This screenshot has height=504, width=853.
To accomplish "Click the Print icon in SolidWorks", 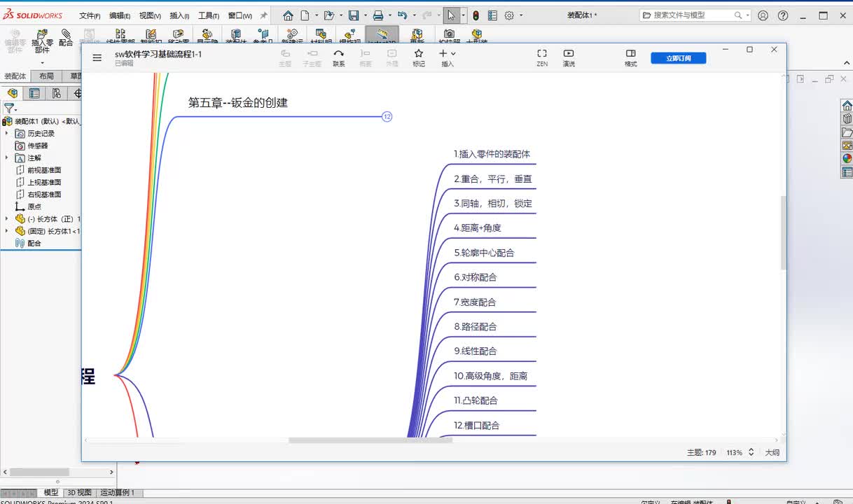I will (378, 15).
